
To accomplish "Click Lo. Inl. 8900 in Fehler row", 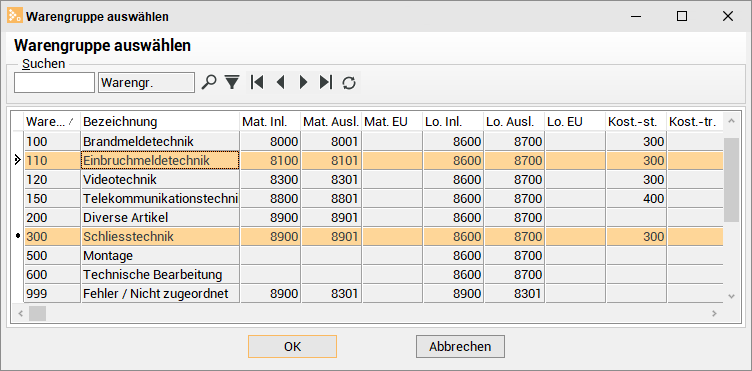I will [453, 293].
